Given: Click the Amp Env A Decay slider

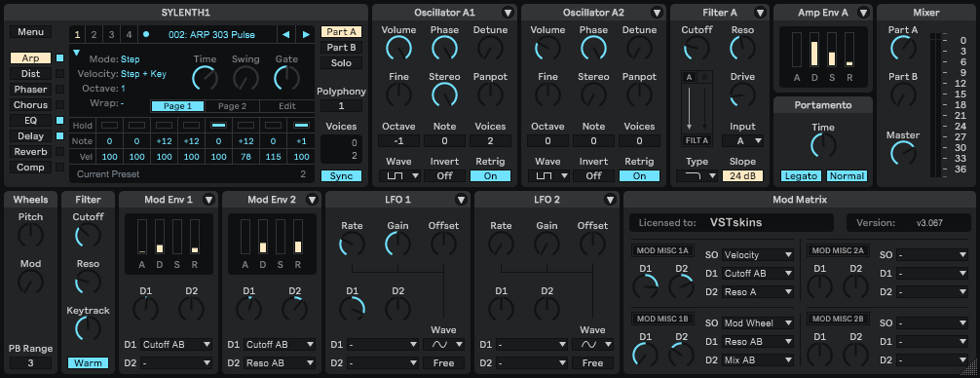Looking at the screenshot, I should (x=814, y=50).
